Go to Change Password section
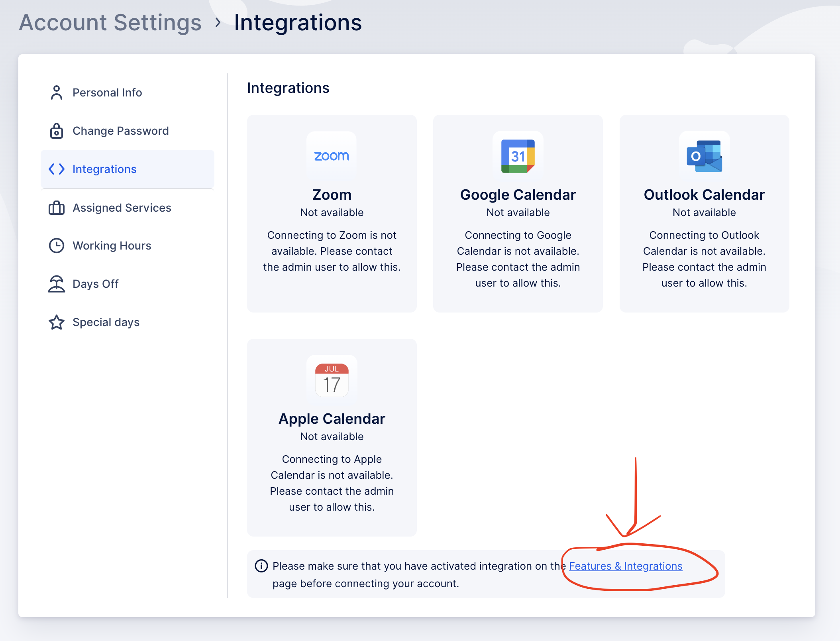This screenshot has width=840, height=641. pos(128,131)
